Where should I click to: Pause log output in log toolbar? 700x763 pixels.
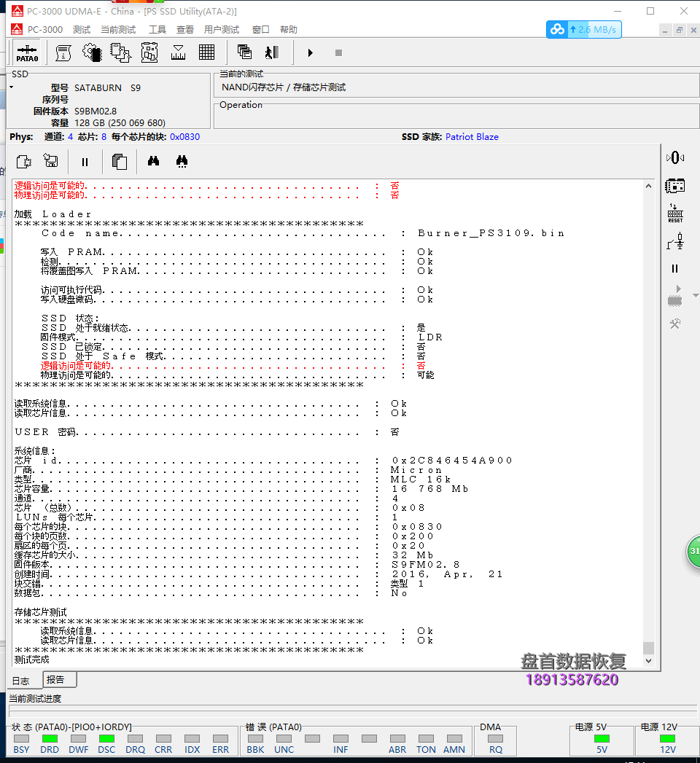tap(85, 162)
